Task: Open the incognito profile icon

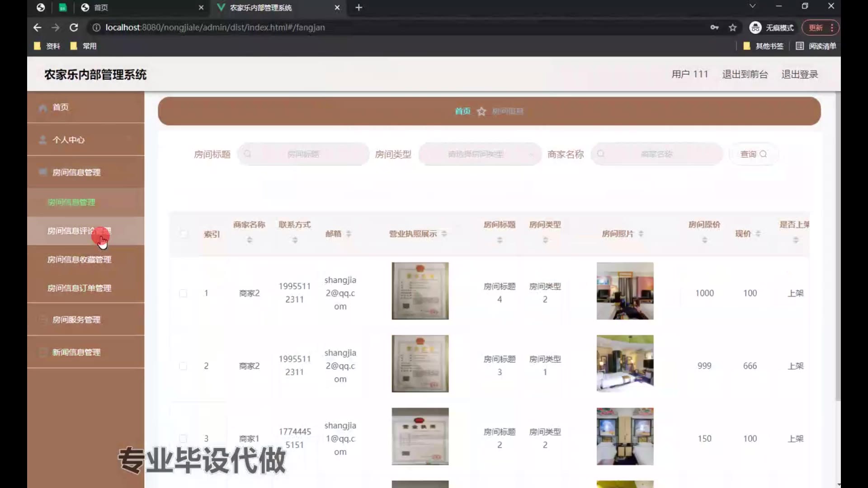Action: [x=755, y=28]
